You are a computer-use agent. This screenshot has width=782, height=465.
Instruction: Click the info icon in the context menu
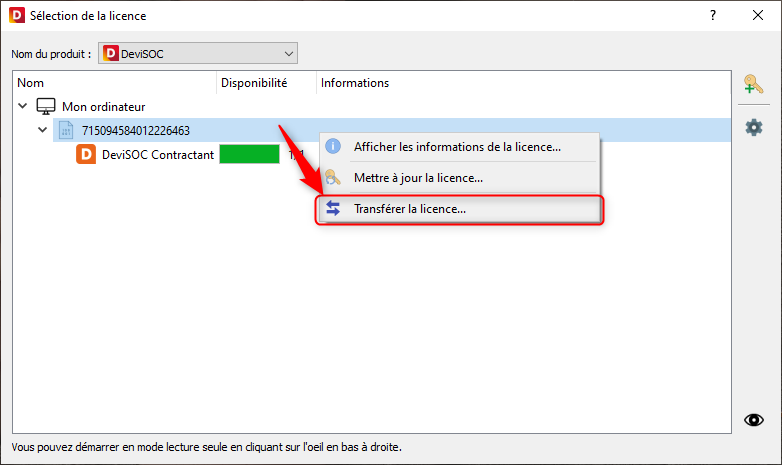[333, 146]
